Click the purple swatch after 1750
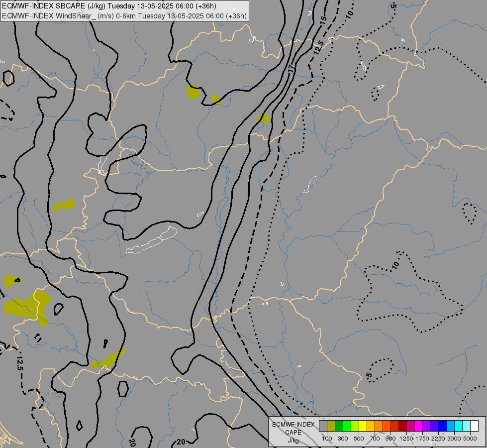 426,426
